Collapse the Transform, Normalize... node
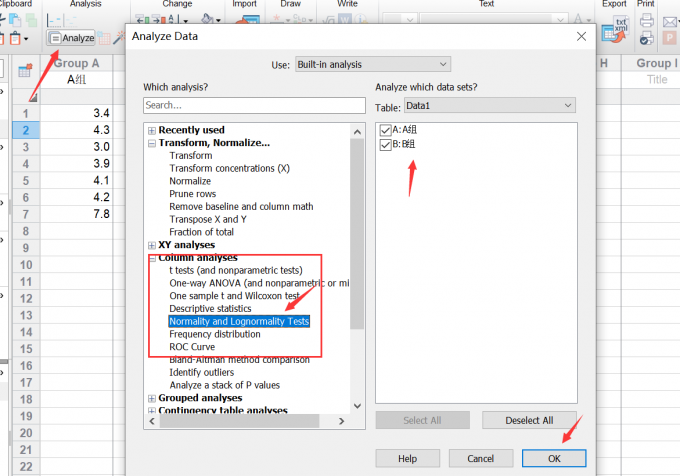Screen dimensions: 680x476 click(152, 143)
